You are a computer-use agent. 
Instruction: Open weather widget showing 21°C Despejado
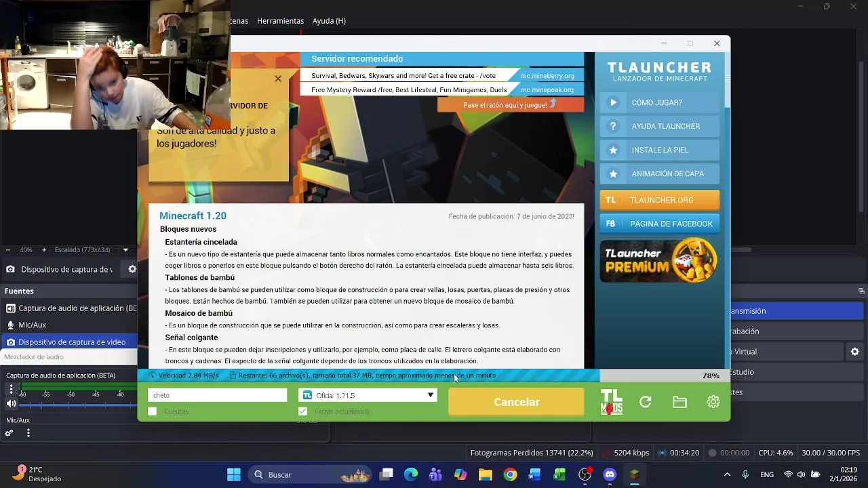[38, 474]
